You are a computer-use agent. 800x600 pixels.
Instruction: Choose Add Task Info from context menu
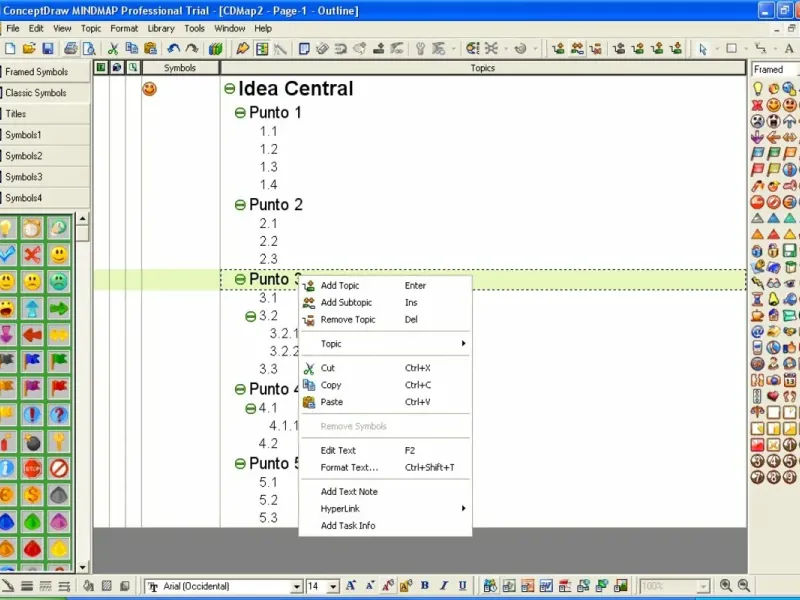(x=385, y=526)
